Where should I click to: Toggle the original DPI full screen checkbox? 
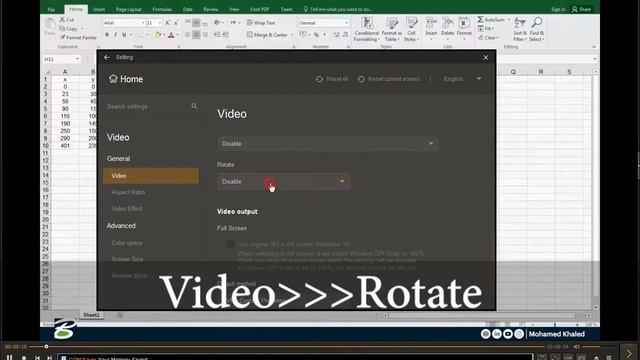[x=230, y=244]
